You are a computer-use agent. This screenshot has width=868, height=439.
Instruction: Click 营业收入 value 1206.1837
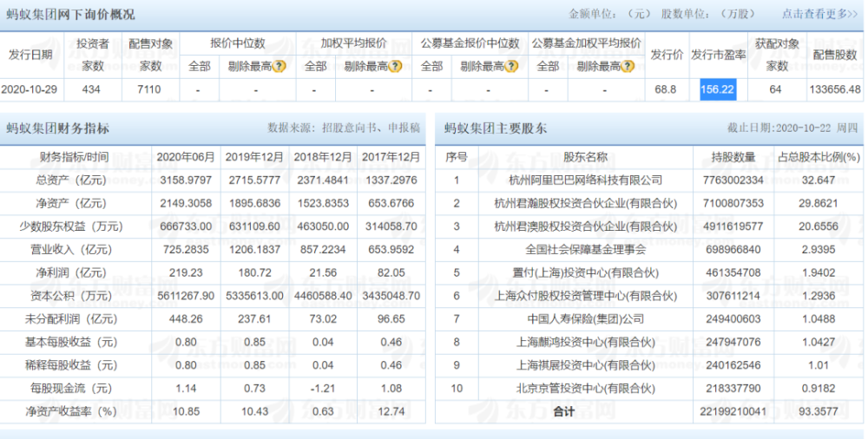(x=254, y=250)
